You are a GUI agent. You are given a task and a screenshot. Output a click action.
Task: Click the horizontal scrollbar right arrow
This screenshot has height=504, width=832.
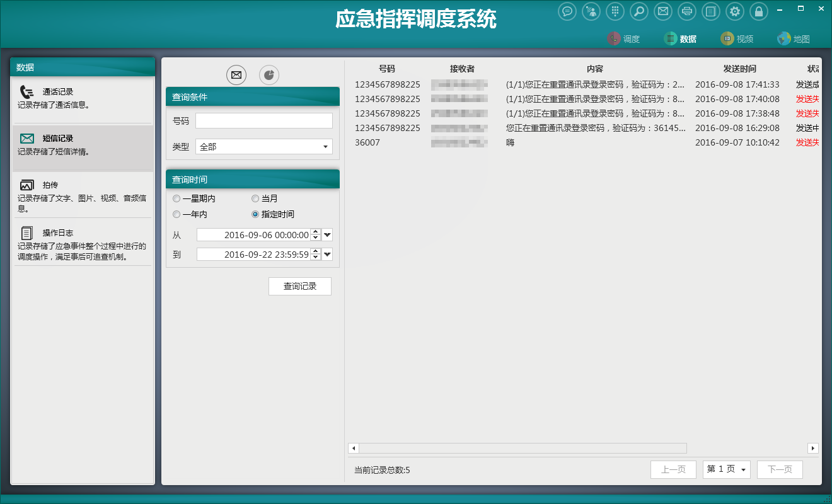813,448
